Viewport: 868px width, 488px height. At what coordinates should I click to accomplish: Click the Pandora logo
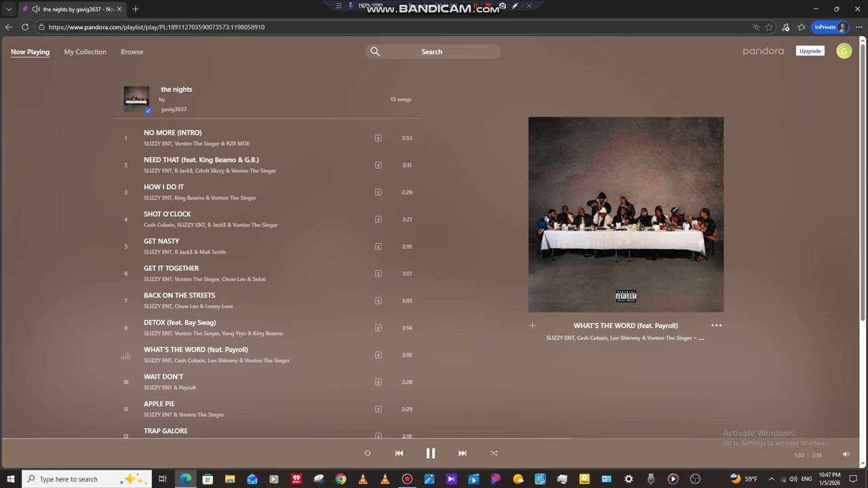click(x=763, y=52)
